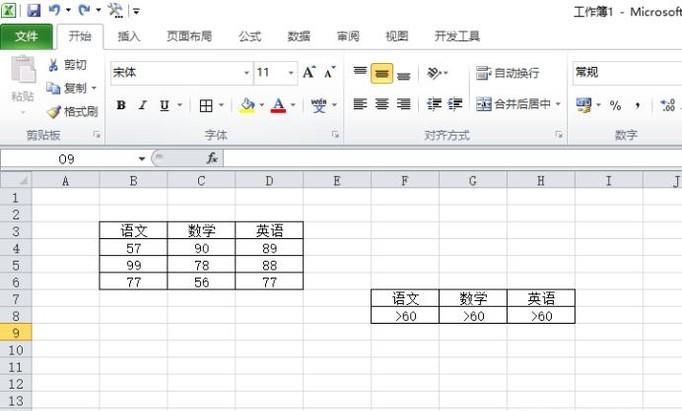Click the 粘贴 paste icon
The image size is (682, 411).
(x=23, y=70)
